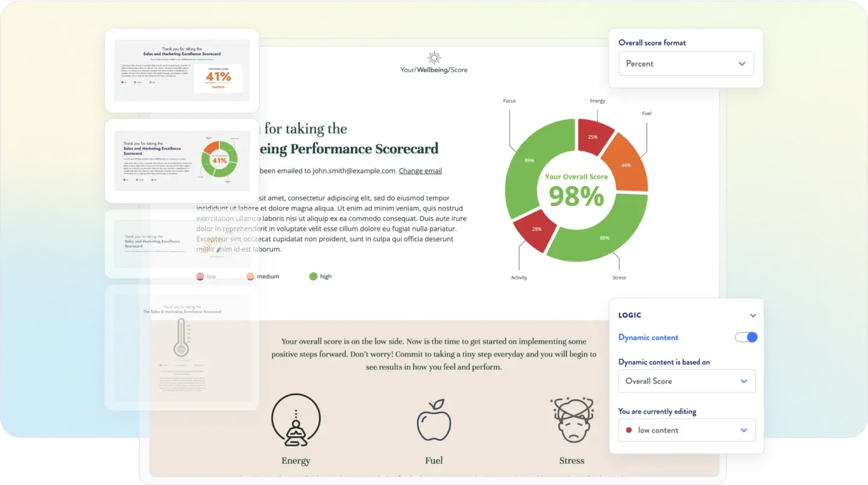868x485 pixels.
Task: Click the red dot inside 'low content' selector
Action: [x=629, y=430]
